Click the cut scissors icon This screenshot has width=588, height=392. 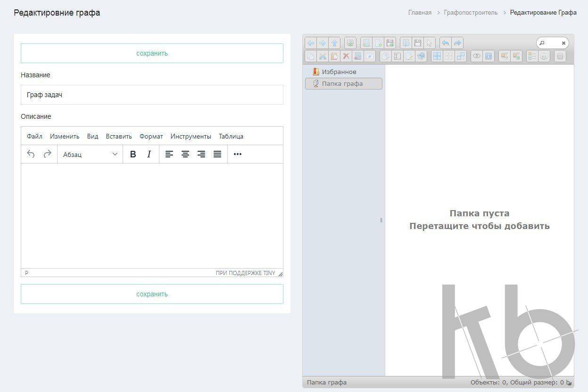click(x=323, y=56)
